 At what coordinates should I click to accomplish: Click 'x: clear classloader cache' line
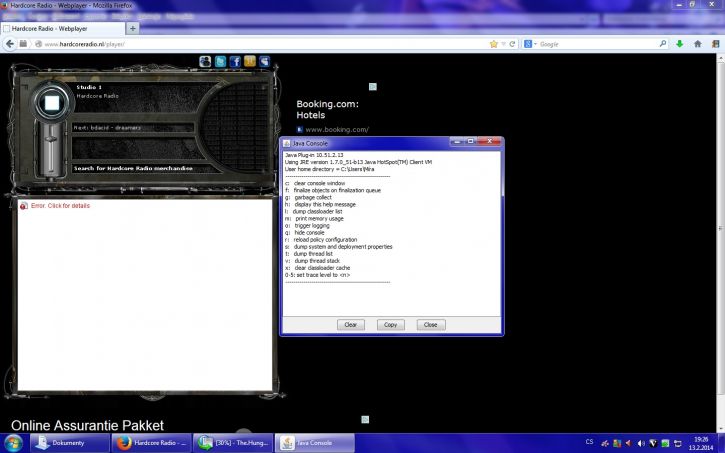(317, 268)
